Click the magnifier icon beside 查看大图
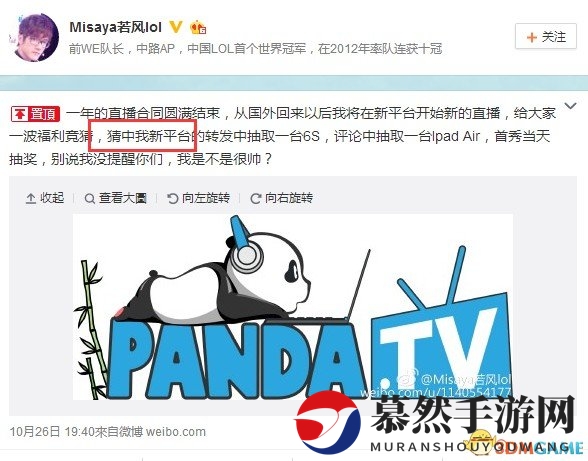 pyautogui.click(x=89, y=199)
